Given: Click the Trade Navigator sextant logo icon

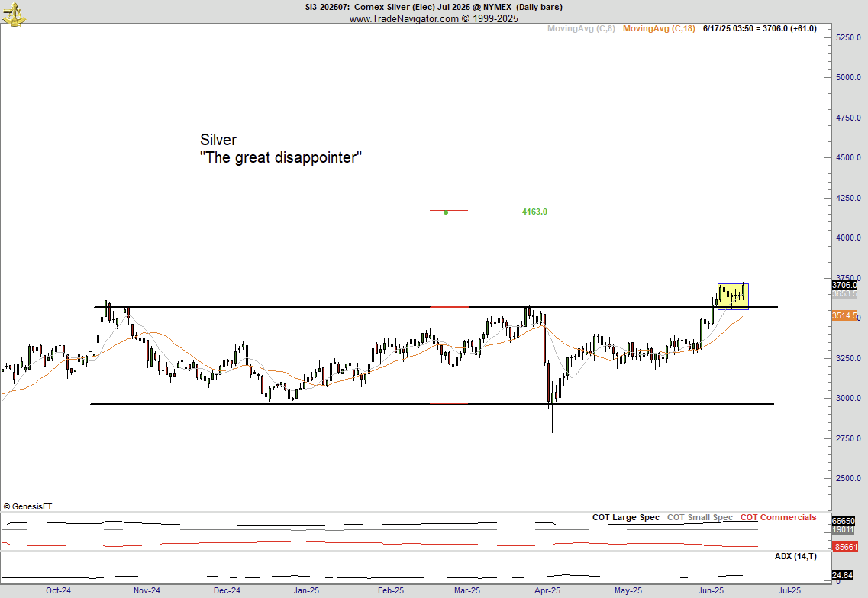Looking at the screenshot, I should click(14, 14).
